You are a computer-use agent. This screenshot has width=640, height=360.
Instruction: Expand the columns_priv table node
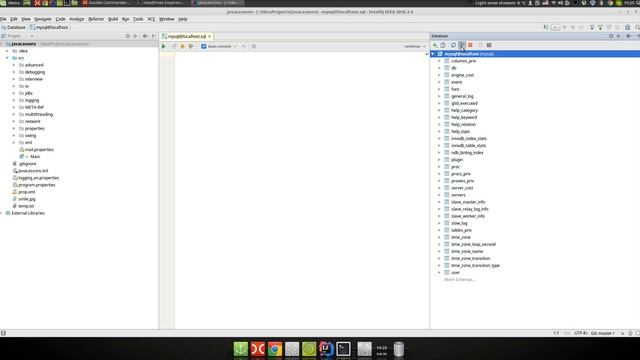(x=439, y=61)
